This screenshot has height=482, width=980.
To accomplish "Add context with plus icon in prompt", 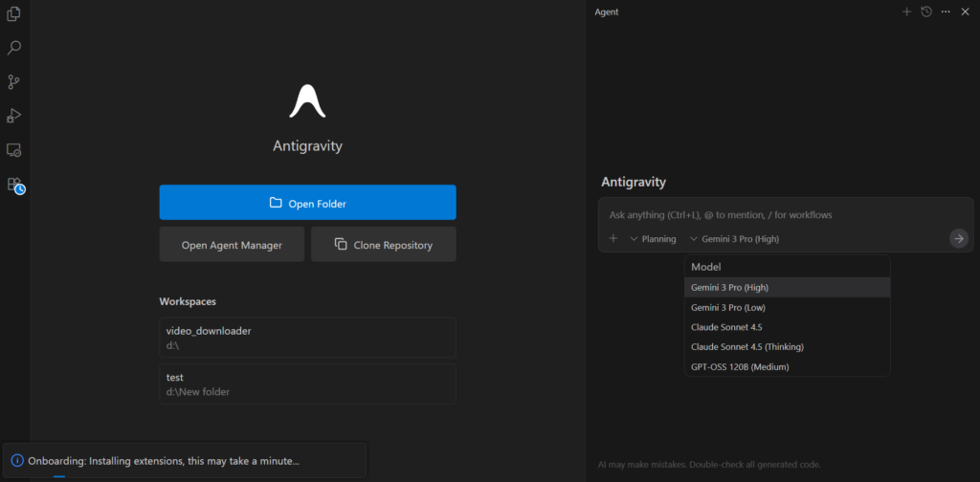I will (x=613, y=238).
